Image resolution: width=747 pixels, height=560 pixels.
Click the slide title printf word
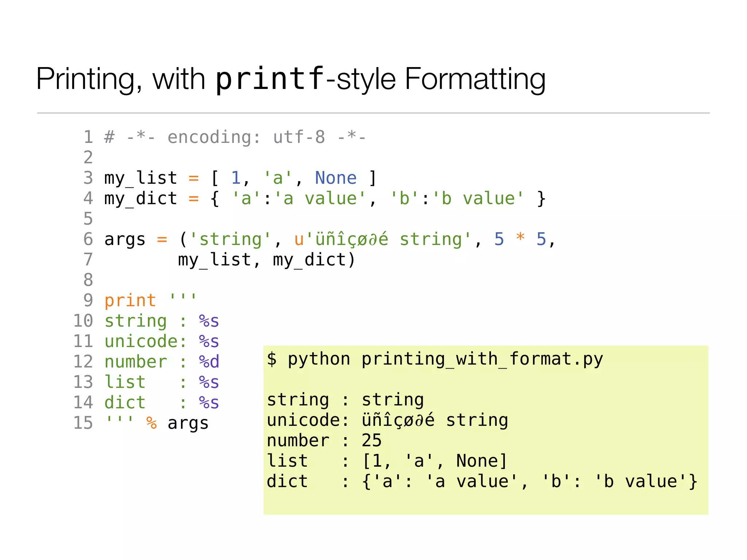click(270, 79)
